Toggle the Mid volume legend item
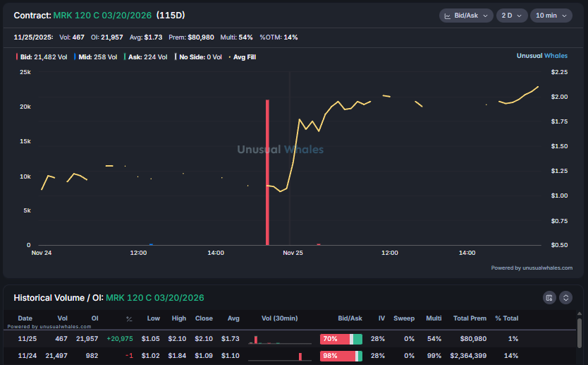588x365 pixels. (x=95, y=57)
